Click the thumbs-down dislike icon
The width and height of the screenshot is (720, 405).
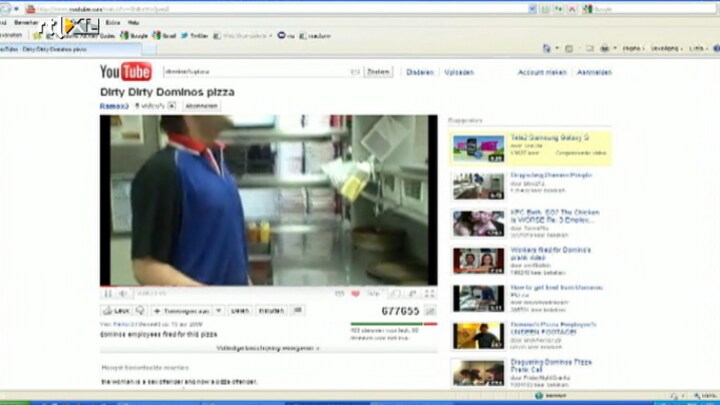pyautogui.click(x=140, y=311)
